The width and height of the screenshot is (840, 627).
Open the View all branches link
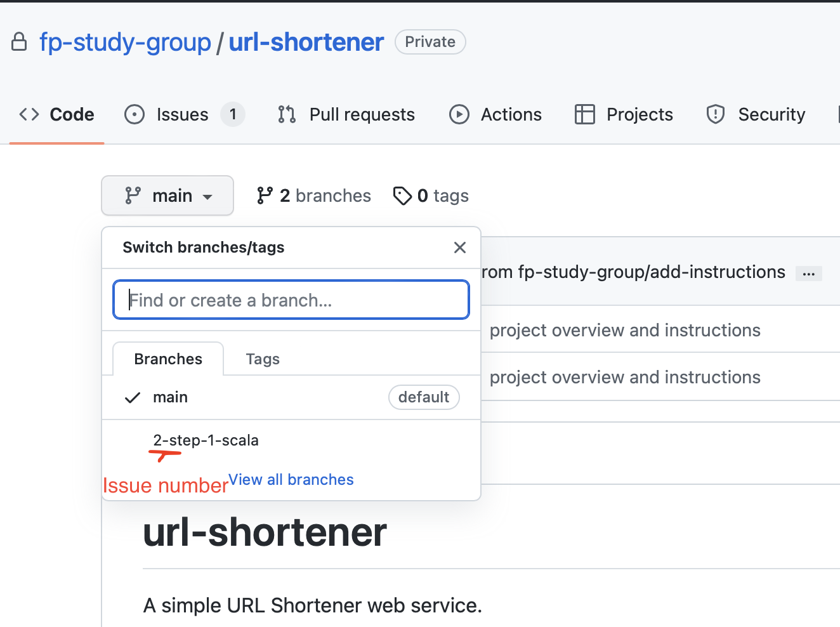click(x=291, y=480)
